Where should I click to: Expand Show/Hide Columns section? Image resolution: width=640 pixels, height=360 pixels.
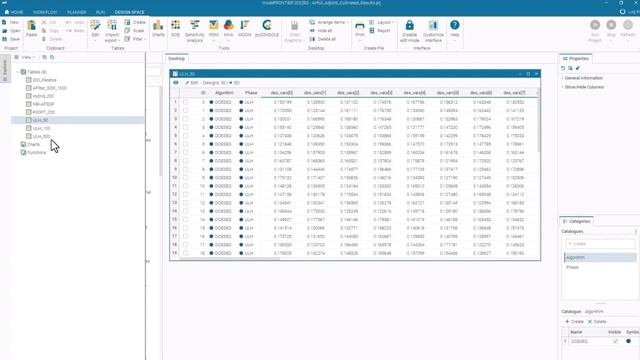[583, 87]
